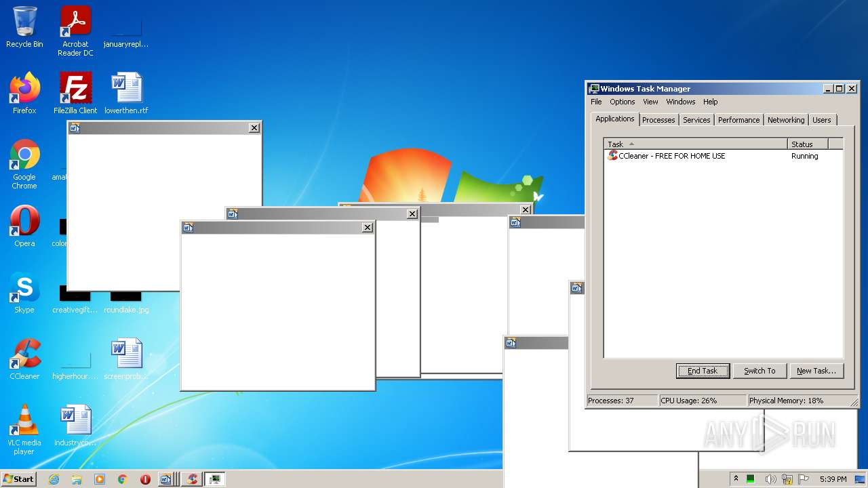
Task: Click the green CPU meter tray icon
Action: click(751, 479)
